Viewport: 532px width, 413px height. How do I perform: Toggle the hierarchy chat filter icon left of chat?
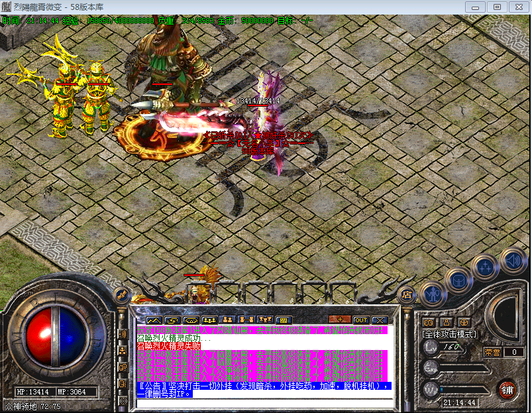click(x=123, y=351)
